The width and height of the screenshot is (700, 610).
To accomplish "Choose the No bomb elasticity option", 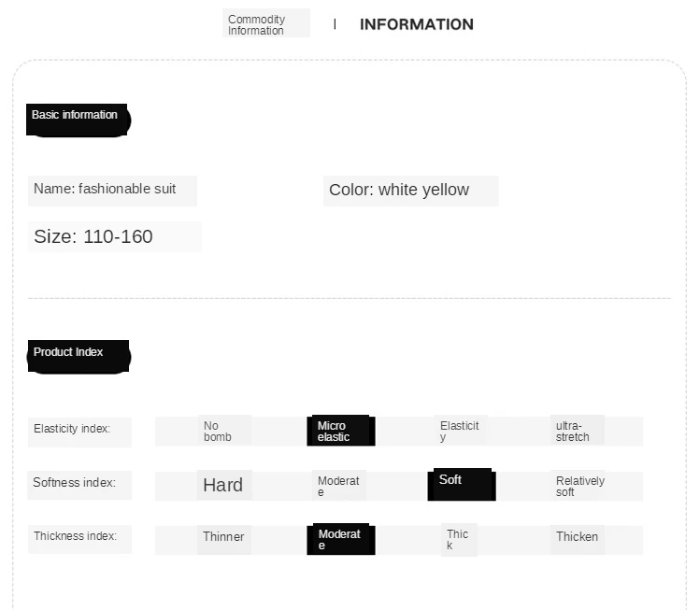I will (224, 430).
